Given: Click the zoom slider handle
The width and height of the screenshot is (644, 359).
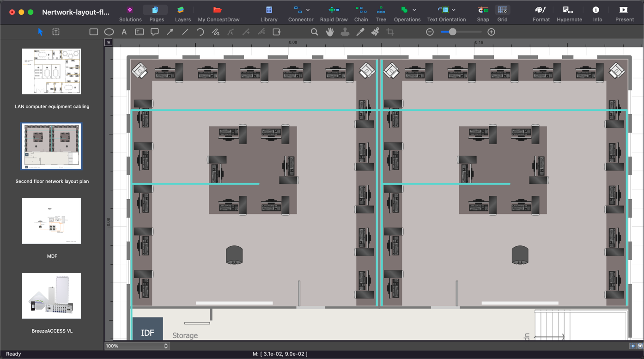Looking at the screenshot, I should (453, 32).
